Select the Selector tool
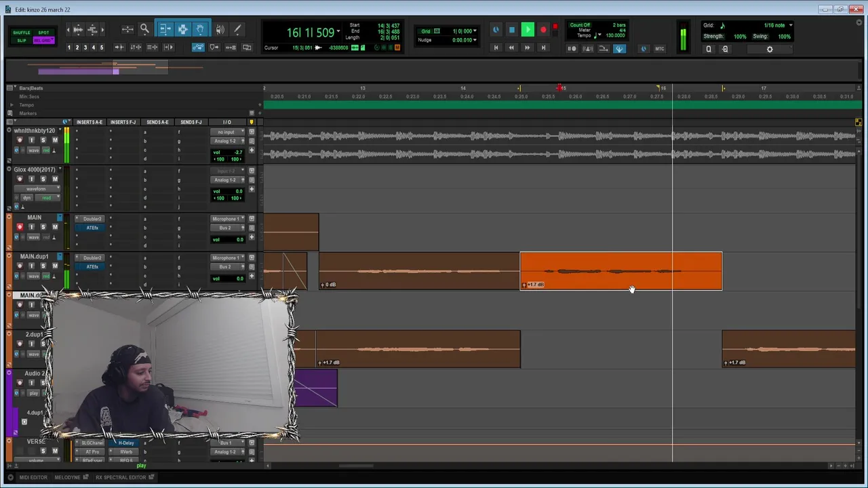The image size is (868, 488). pyautogui.click(x=182, y=29)
